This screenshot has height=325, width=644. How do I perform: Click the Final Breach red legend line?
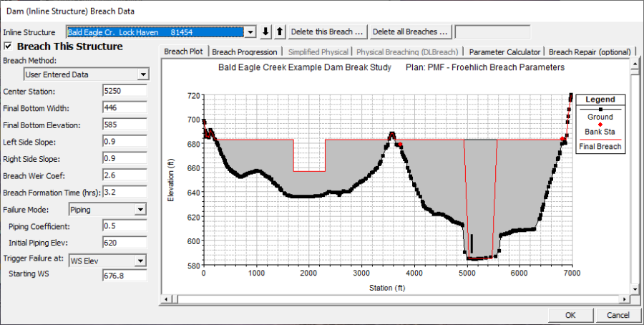[600, 140]
